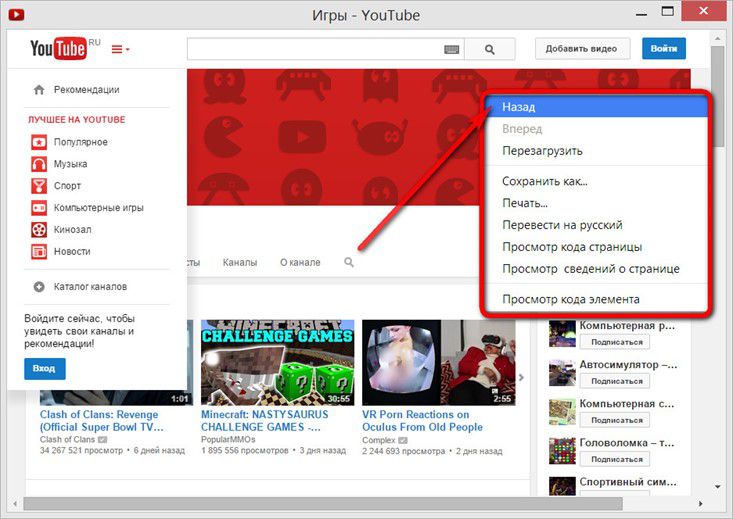The height and width of the screenshot is (519, 733).
Task: Click the Спорт trophy icon
Action: tap(39, 186)
